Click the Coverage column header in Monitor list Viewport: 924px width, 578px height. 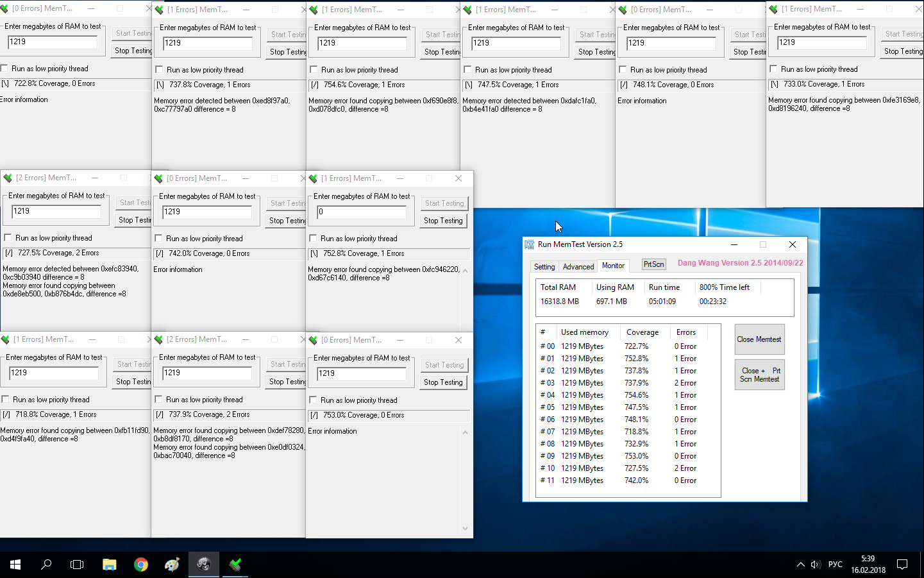644,332
